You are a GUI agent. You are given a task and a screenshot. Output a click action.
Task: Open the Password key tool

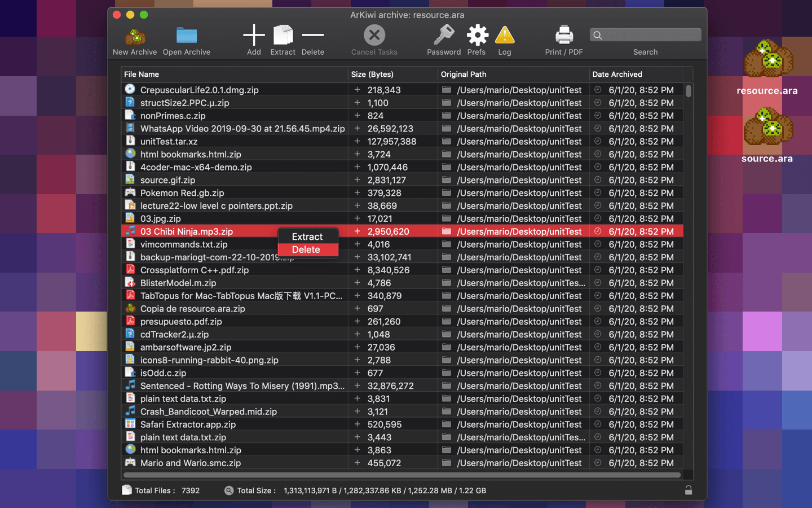(444, 36)
